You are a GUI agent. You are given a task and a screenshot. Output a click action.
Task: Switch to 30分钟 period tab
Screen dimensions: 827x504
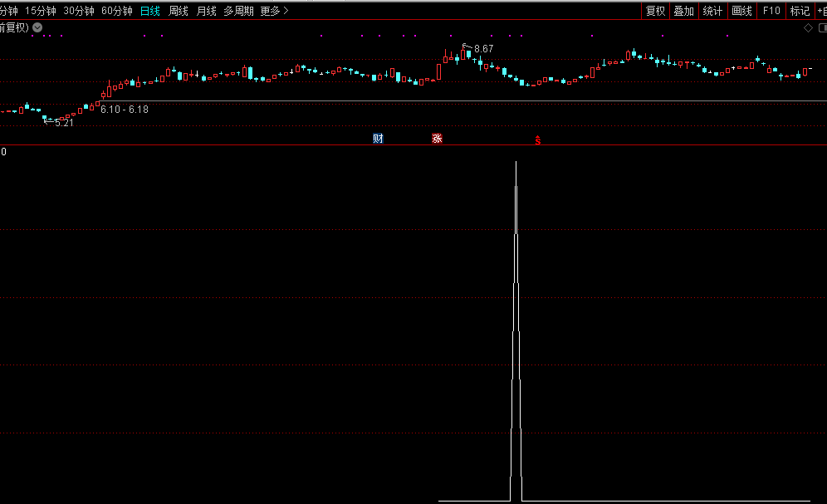point(79,11)
